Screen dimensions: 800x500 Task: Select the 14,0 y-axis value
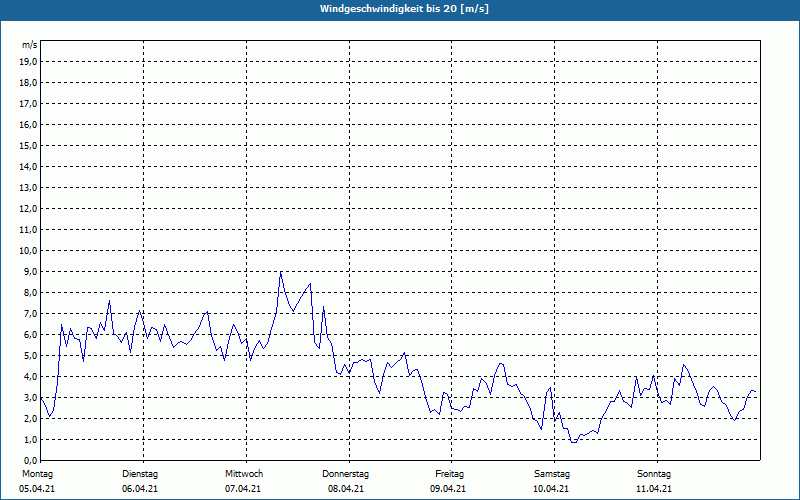(29, 166)
